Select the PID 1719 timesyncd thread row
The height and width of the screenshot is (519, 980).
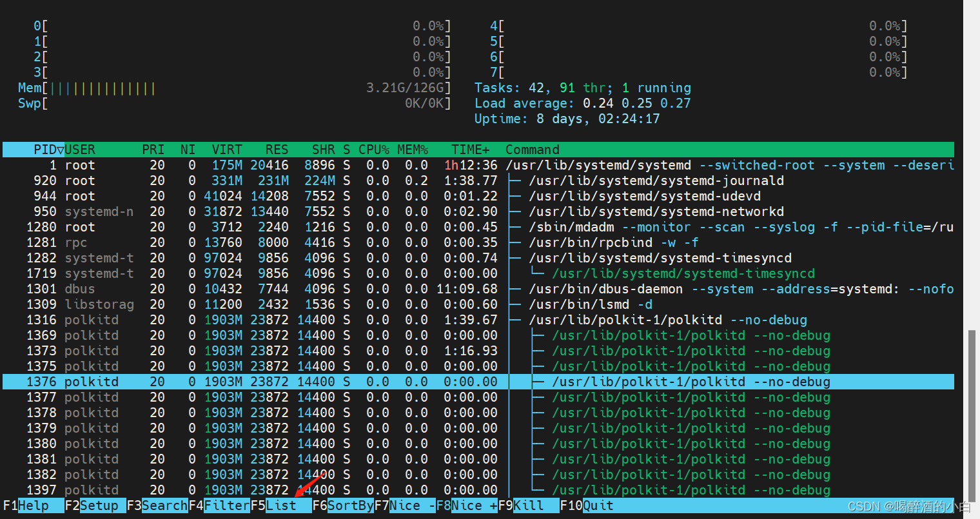(x=478, y=273)
